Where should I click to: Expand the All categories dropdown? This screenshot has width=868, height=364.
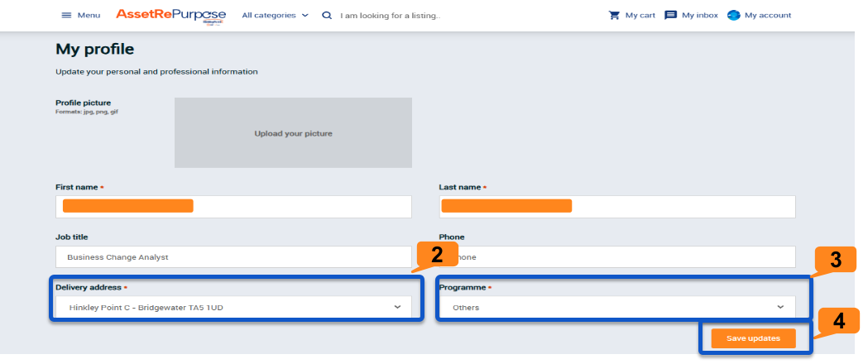275,16
